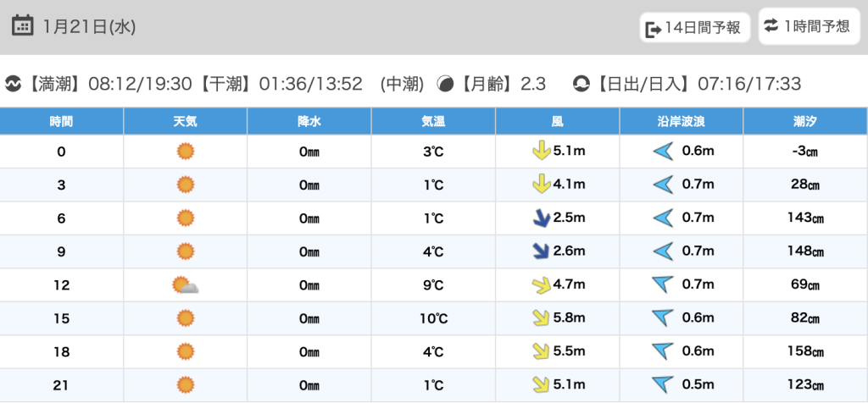Click the 158cm tide value at 18時

(805, 351)
